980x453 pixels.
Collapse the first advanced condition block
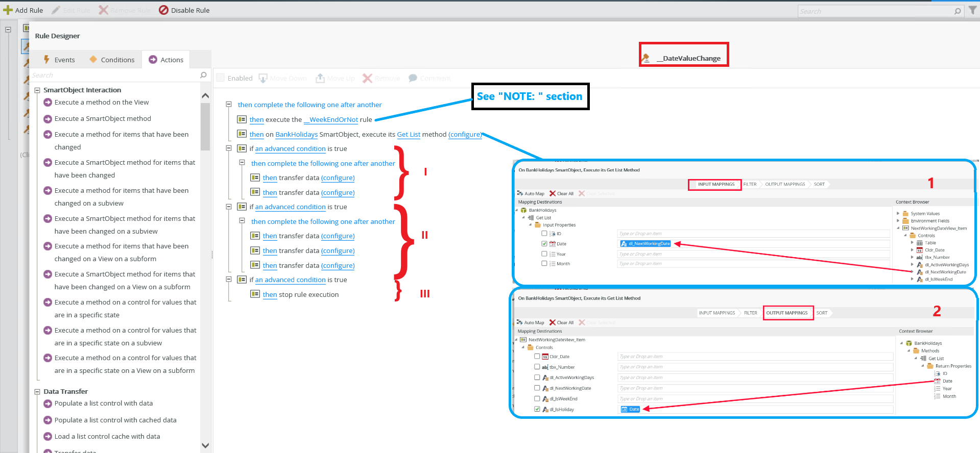(x=229, y=148)
